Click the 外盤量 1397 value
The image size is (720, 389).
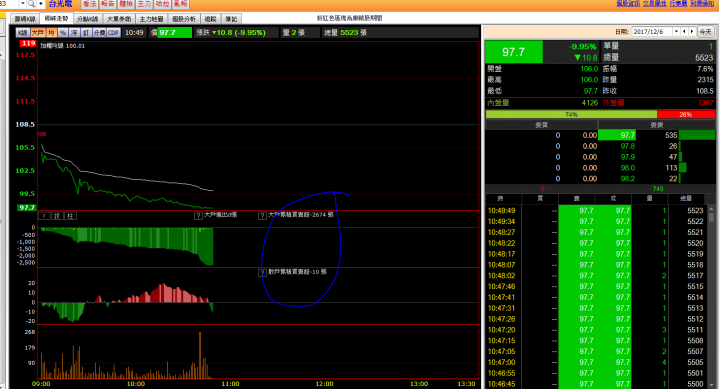pos(706,103)
